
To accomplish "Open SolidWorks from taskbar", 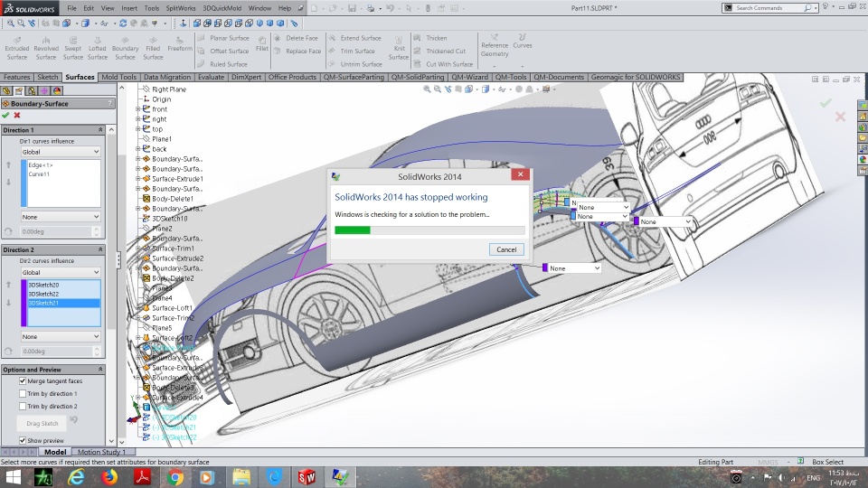I will [307, 476].
